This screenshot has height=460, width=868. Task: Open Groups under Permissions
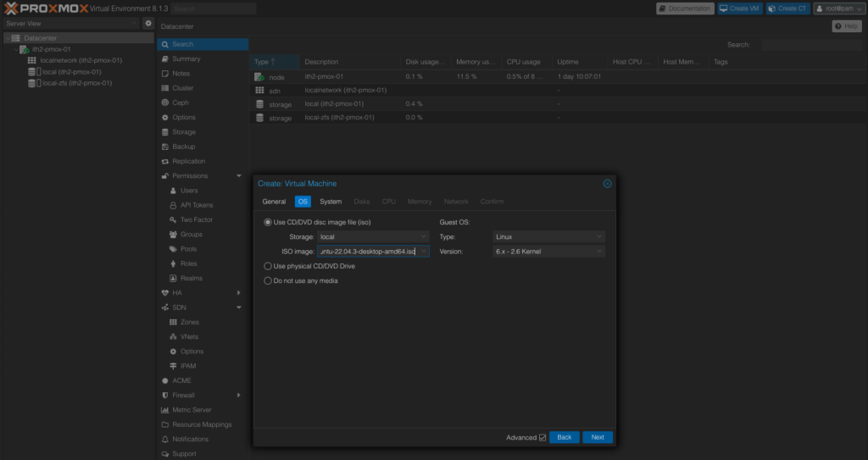click(203, 234)
